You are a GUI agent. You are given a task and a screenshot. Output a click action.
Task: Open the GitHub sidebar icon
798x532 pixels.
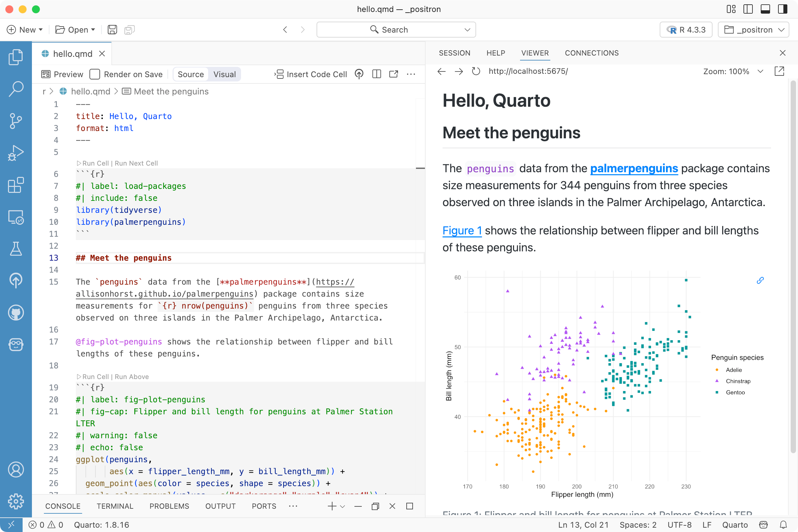point(16,313)
